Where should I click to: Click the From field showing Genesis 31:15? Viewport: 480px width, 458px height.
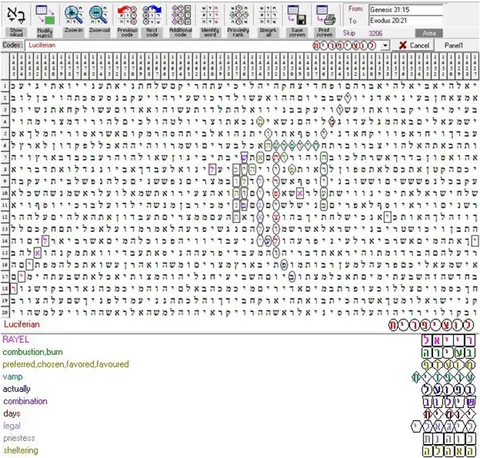point(406,10)
